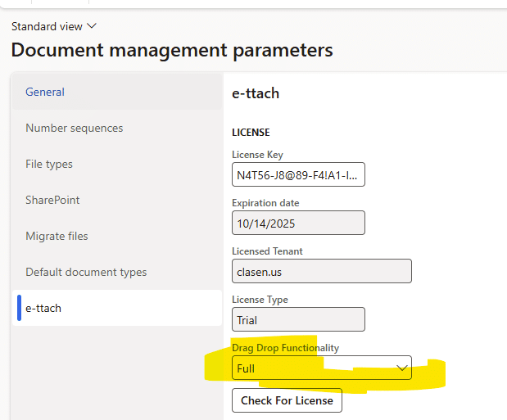Open the Migrate files tab
This screenshot has height=420, width=507.
(57, 236)
